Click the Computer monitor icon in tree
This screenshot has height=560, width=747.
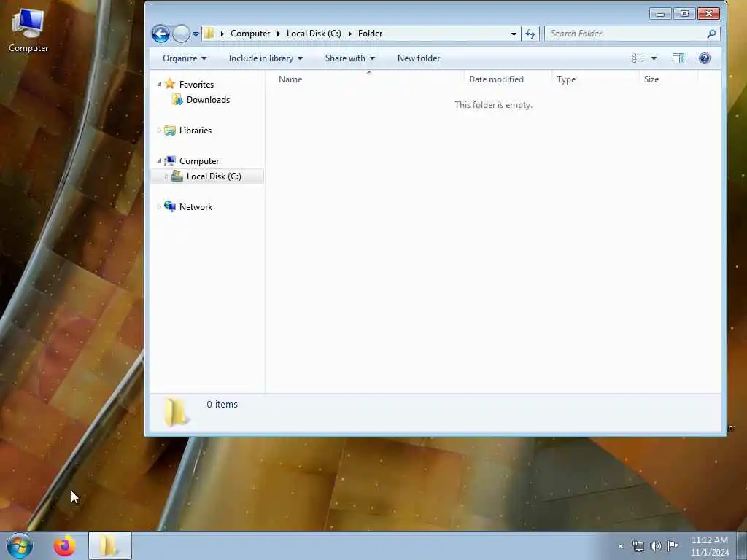coord(170,160)
